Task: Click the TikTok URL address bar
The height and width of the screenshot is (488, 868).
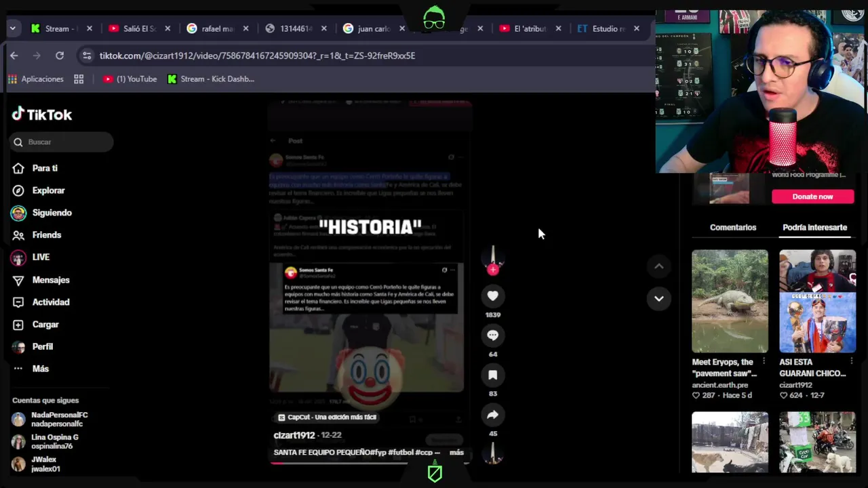Action: point(257,56)
